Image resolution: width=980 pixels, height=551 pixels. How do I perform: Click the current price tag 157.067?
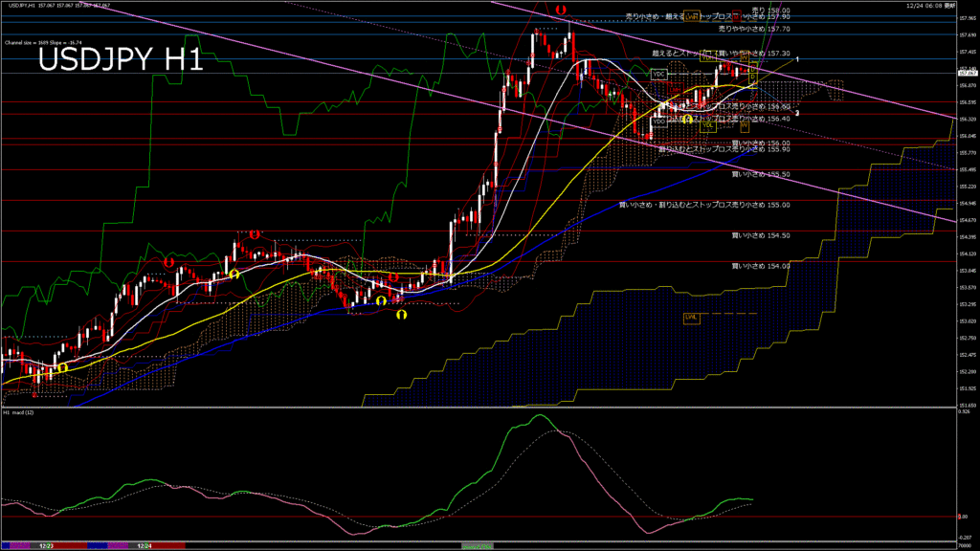[967, 73]
